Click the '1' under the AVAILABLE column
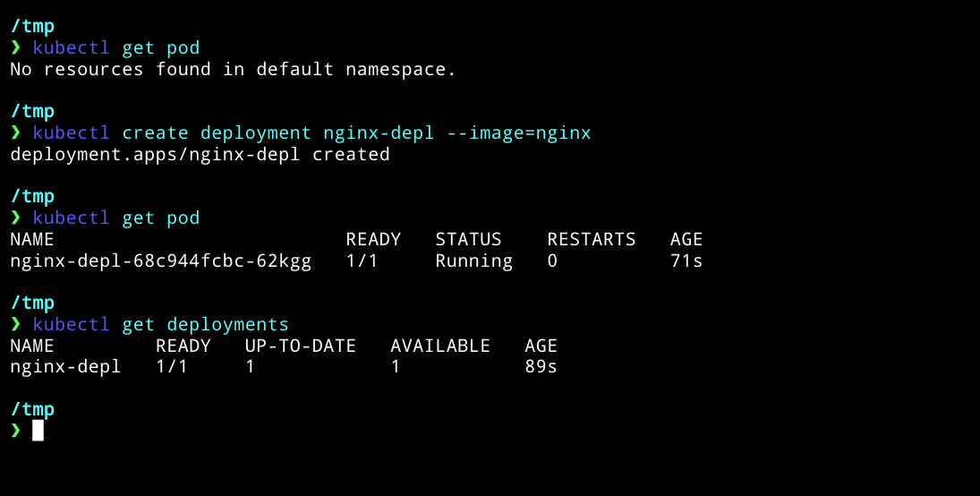The image size is (980, 496). click(x=396, y=367)
